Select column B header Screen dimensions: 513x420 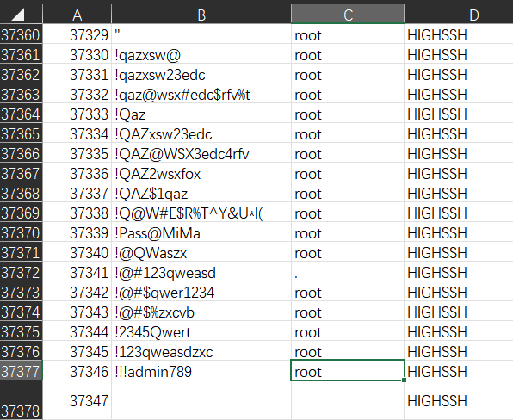(x=201, y=15)
